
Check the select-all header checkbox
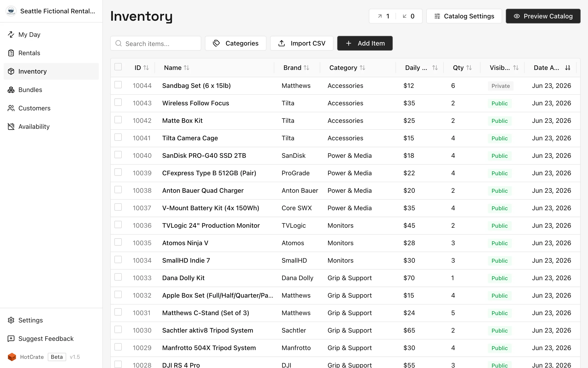[118, 67]
